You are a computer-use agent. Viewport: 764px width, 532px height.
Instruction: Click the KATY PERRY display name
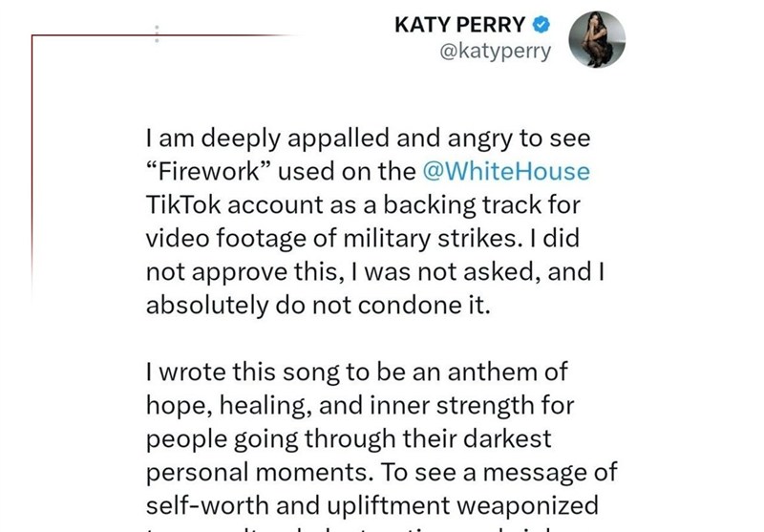click(x=460, y=25)
